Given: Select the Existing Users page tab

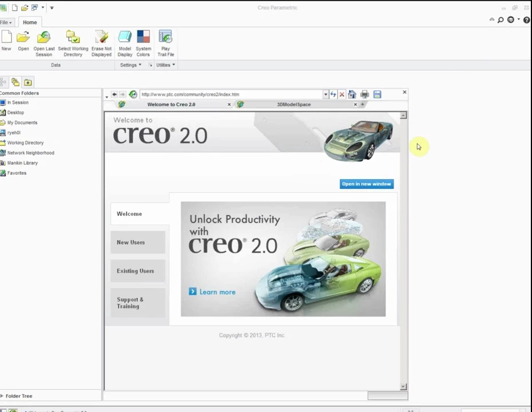Looking at the screenshot, I should [x=138, y=271].
